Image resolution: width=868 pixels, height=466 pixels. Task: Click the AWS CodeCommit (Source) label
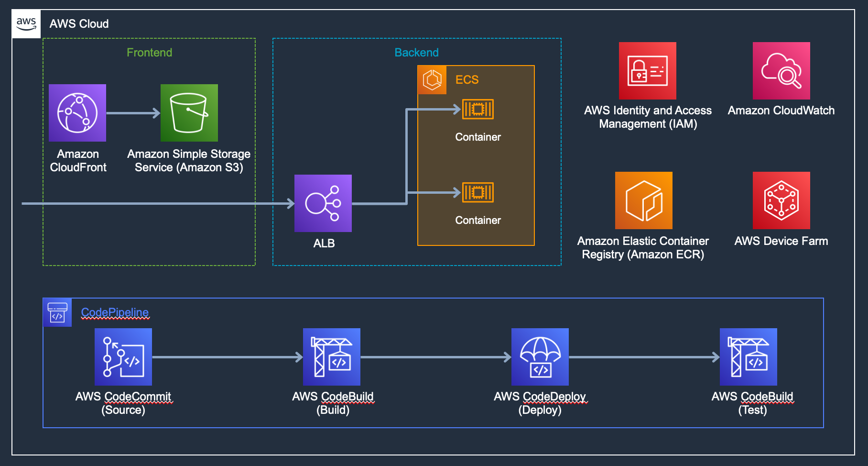[x=123, y=403]
